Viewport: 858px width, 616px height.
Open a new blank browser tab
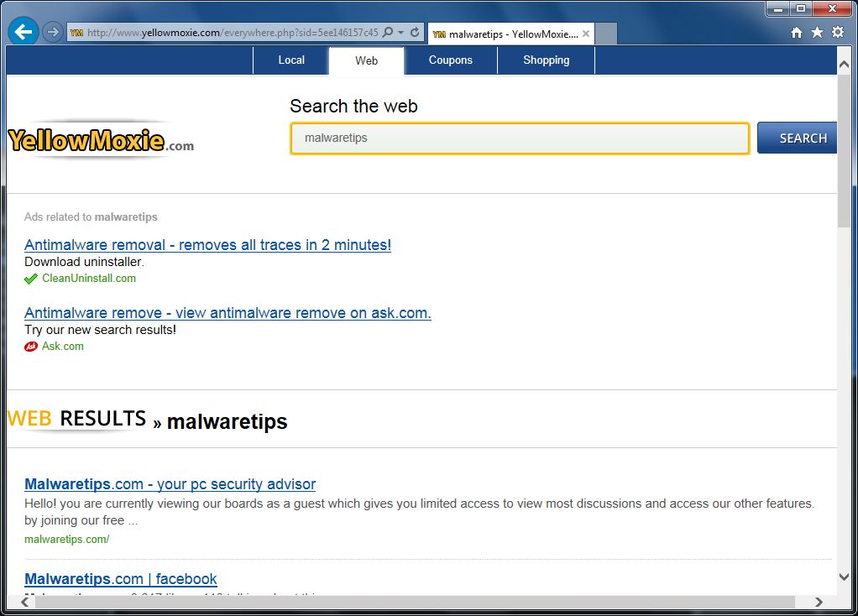tap(606, 34)
